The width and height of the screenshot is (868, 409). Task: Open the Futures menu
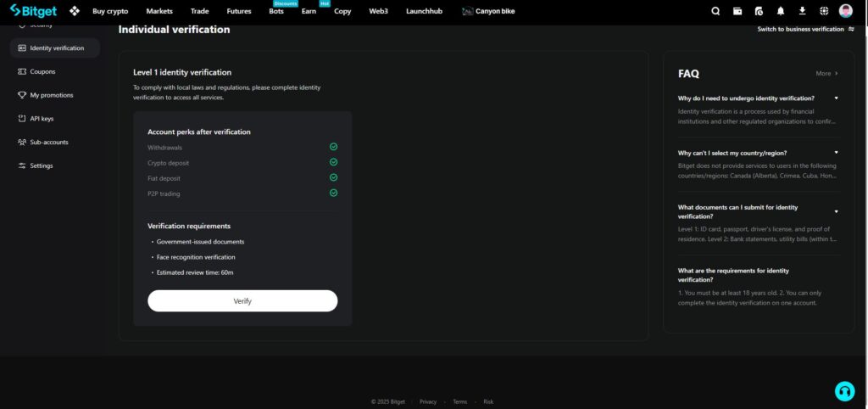click(x=238, y=11)
